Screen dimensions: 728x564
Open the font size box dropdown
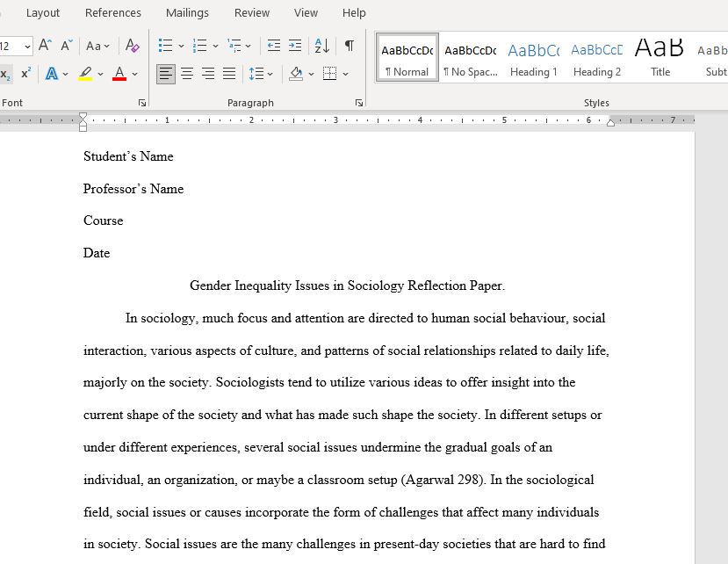tap(27, 47)
